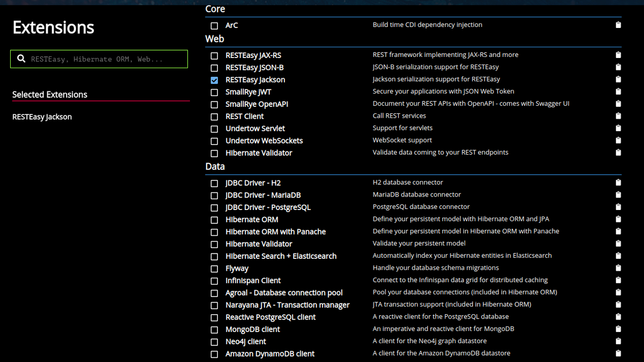Tick the JDBC Driver - MariaDB checkbox
644x362 pixels.
pos(214,196)
